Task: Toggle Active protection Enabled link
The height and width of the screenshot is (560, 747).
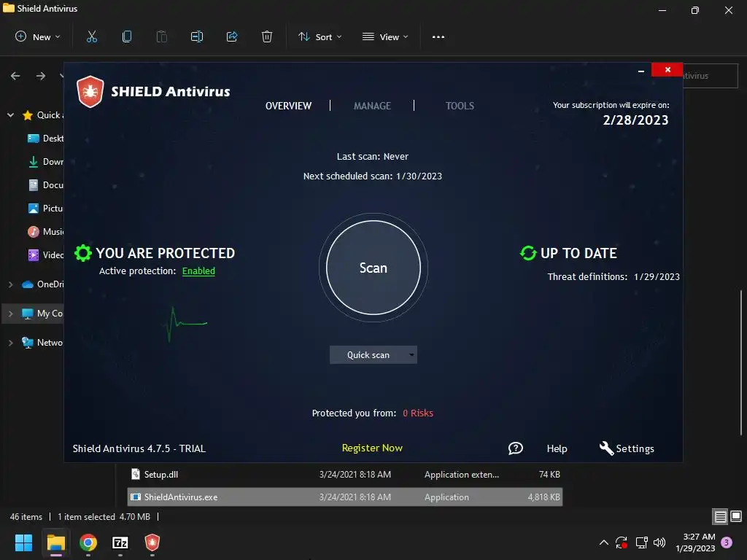Action: (198, 271)
